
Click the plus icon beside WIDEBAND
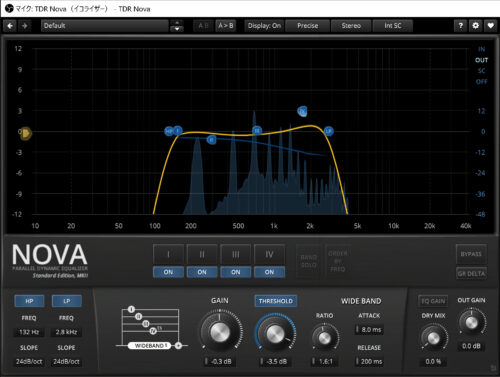click(x=178, y=346)
